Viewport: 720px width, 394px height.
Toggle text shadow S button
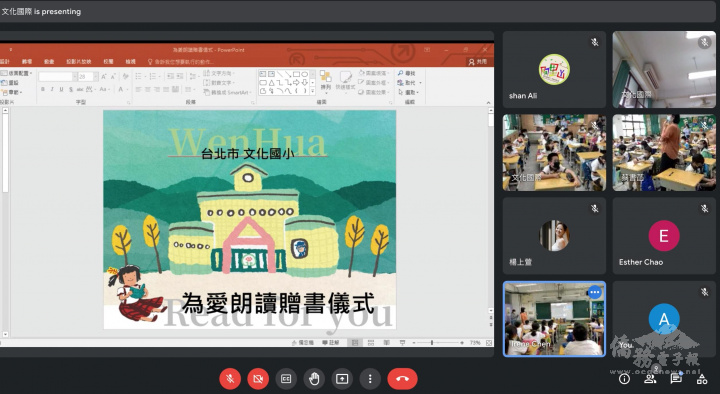[71, 89]
